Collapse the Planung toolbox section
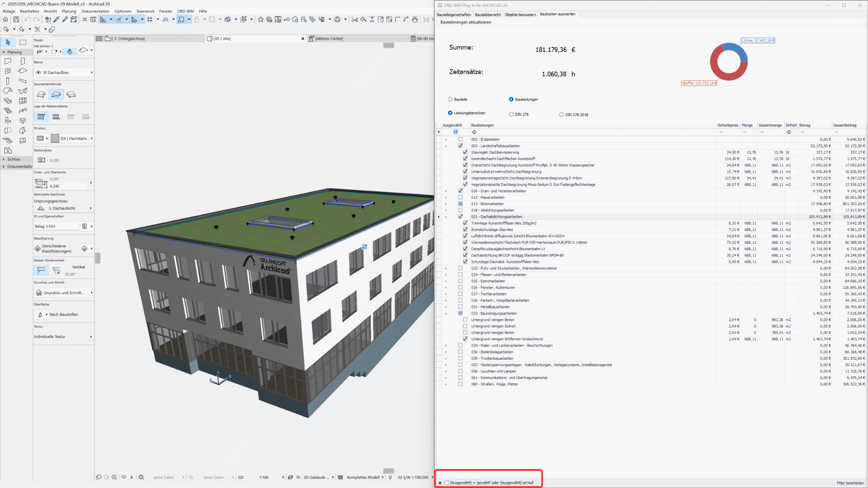Viewport: 868px width, 488px height. [4, 52]
